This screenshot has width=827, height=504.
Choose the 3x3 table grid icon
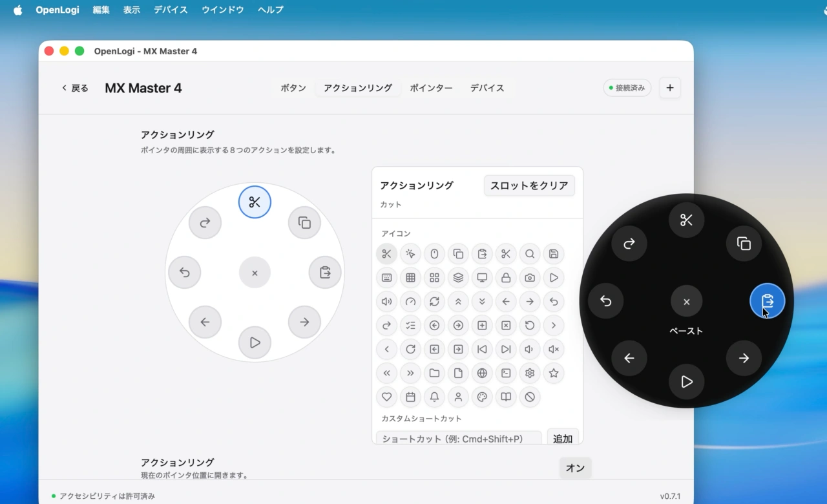coord(410,278)
